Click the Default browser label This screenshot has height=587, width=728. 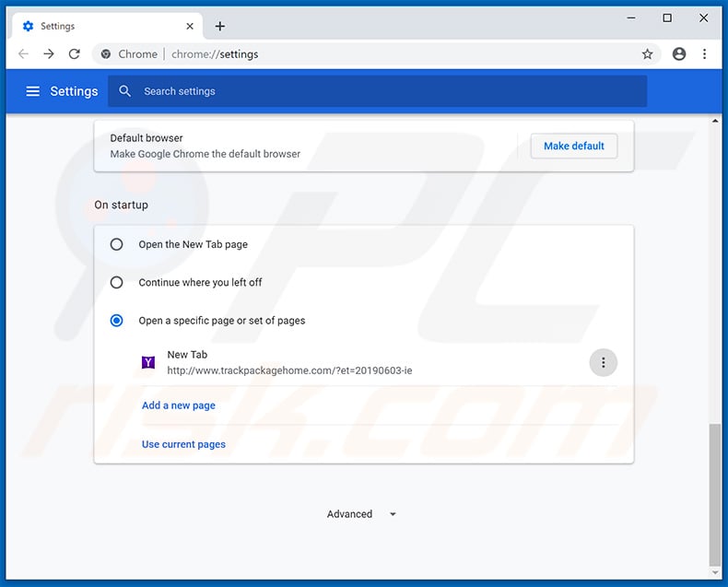click(147, 138)
